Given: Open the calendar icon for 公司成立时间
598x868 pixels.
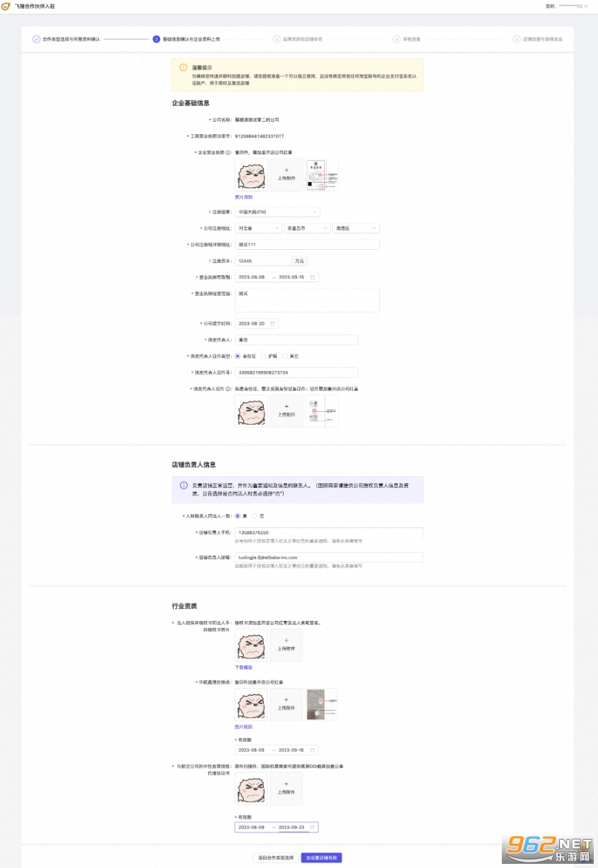Looking at the screenshot, I should point(273,323).
